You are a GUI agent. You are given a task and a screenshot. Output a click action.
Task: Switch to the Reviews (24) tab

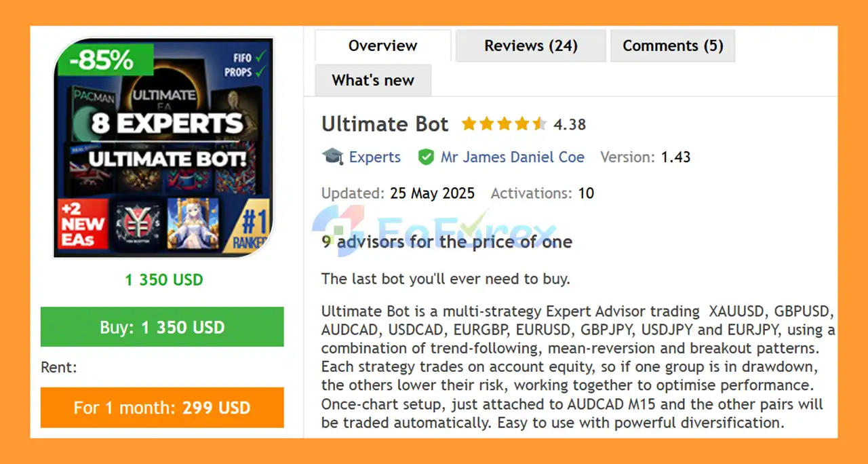point(530,45)
